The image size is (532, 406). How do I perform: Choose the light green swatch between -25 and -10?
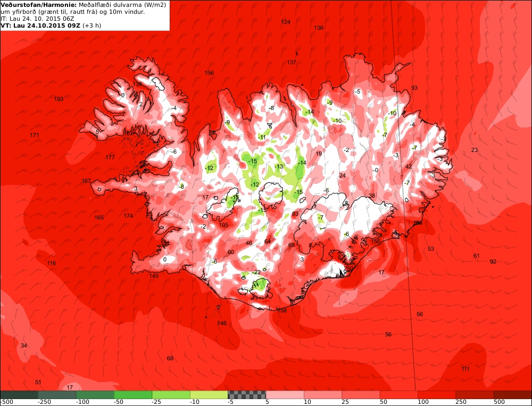171,394
